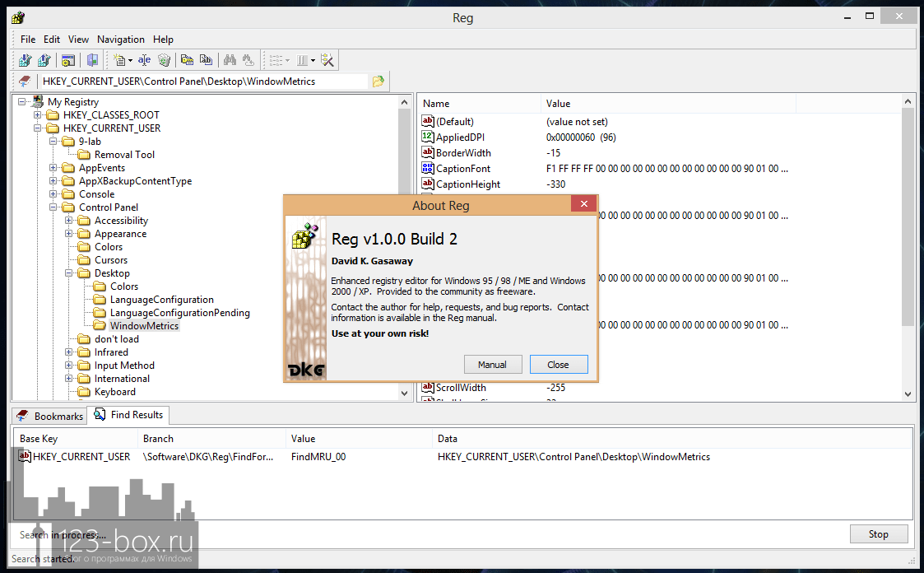
Task: Select the LanguageConfiguration key in tree
Action: (x=161, y=300)
